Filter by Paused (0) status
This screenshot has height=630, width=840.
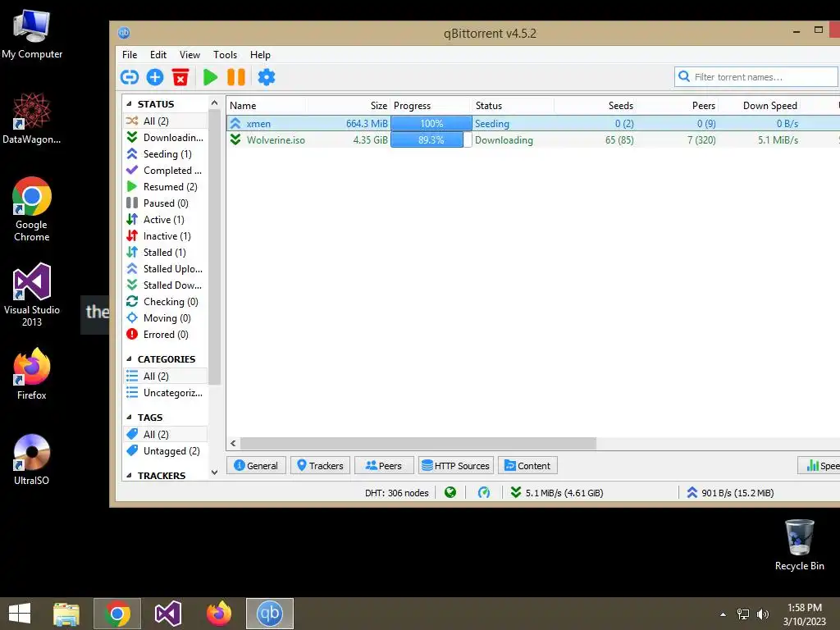166,203
